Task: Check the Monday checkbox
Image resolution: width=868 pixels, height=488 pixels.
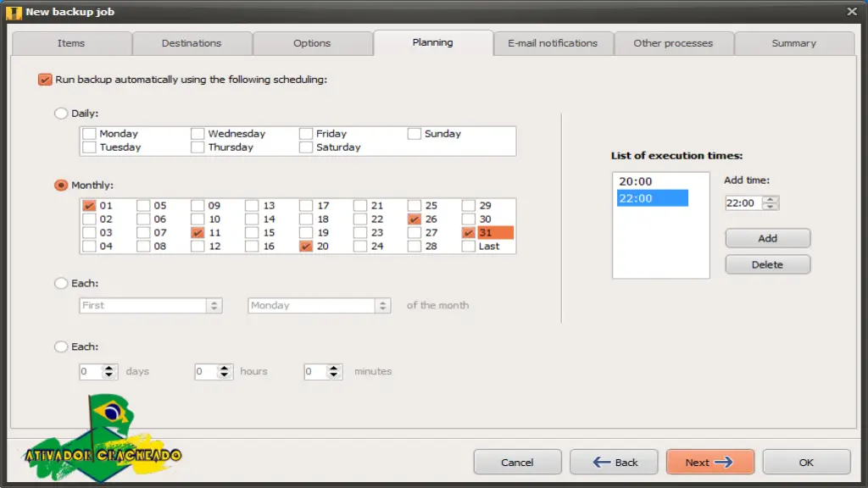Action: point(89,134)
